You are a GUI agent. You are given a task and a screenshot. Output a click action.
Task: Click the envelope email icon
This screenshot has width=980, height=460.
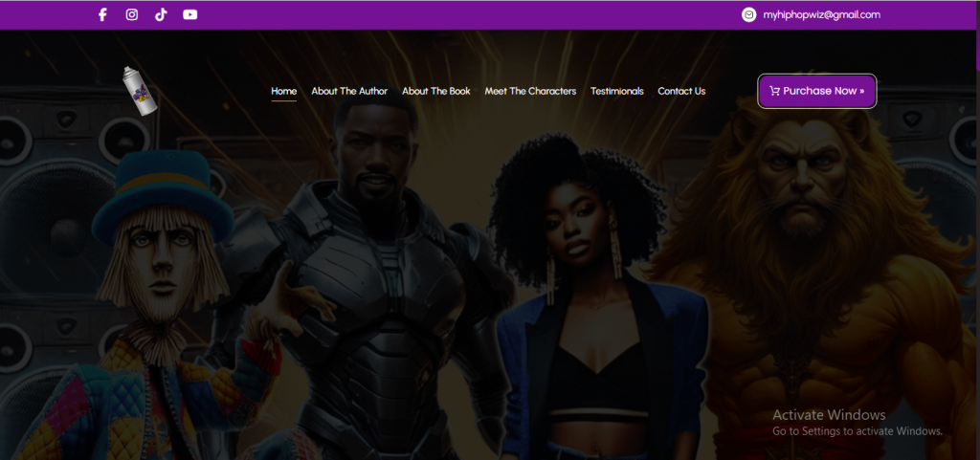tap(748, 14)
